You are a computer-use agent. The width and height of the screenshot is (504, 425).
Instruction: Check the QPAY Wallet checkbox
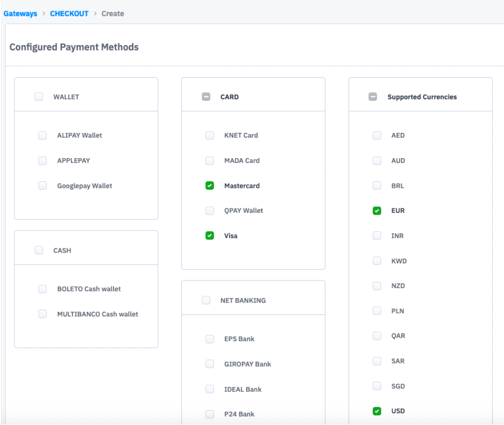210,211
